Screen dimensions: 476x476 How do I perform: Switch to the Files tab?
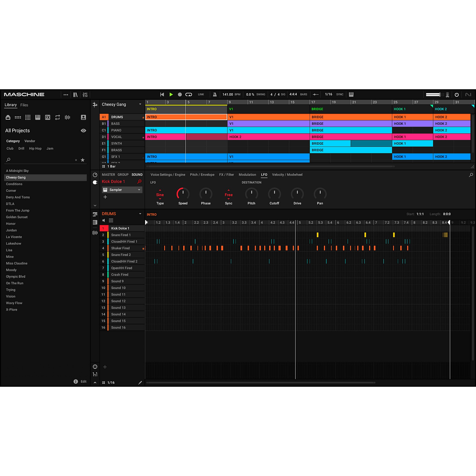24,105
